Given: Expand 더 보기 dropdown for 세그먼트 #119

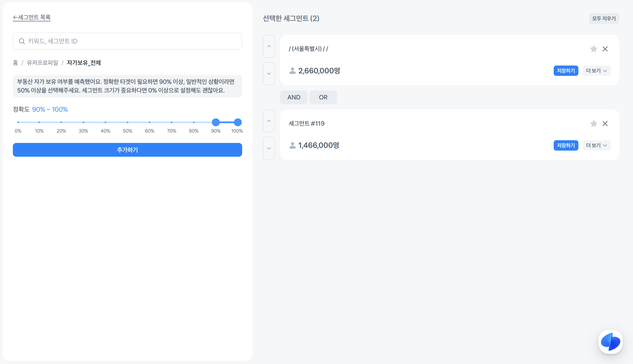Looking at the screenshot, I should 596,145.
